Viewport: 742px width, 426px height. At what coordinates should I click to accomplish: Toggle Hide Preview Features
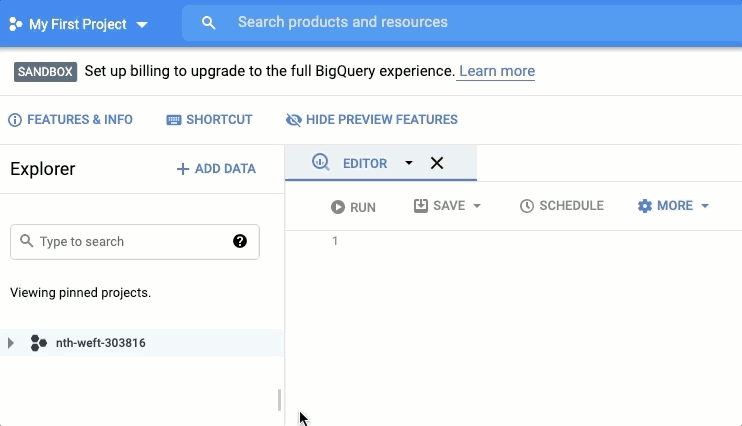click(x=371, y=120)
